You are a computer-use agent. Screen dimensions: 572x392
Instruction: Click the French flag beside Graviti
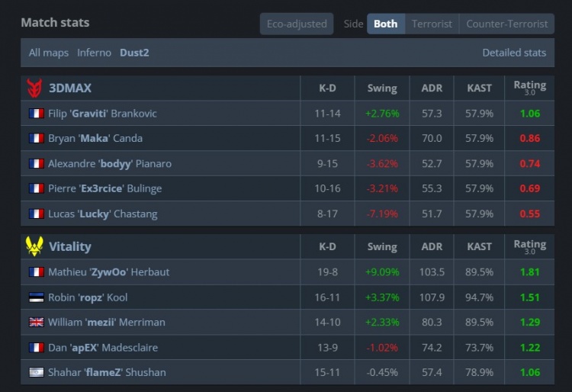tap(36, 114)
